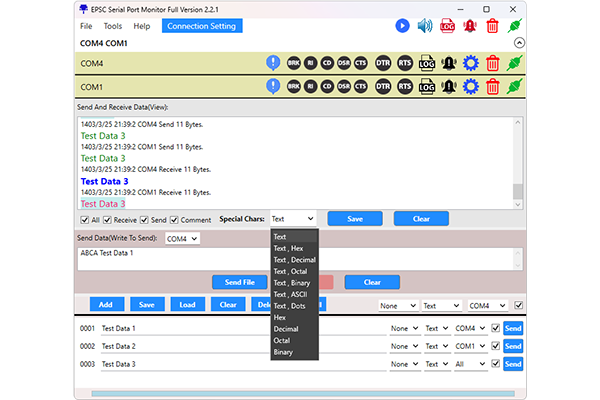Open the Tools menu
The height and width of the screenshot is (400, 600).
point(113,26)
